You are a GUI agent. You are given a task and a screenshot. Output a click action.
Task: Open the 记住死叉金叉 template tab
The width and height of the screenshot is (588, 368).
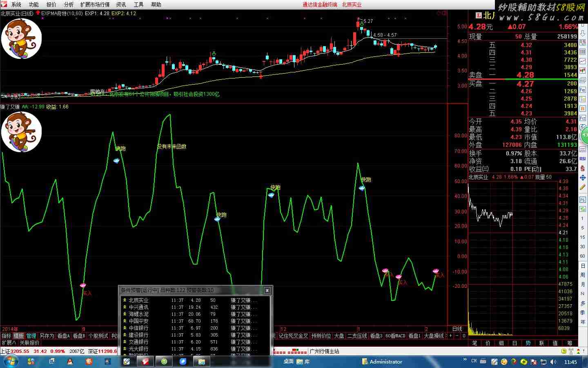(x=293, y=336)
